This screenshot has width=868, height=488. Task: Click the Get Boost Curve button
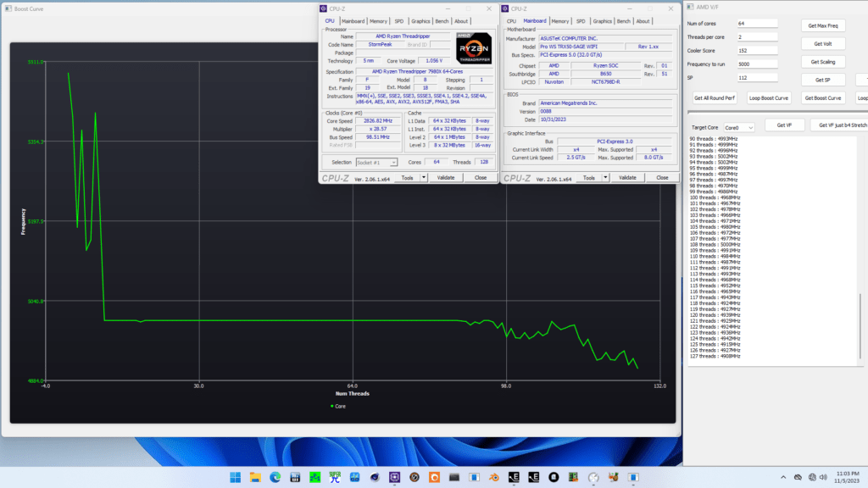[823, 98]
